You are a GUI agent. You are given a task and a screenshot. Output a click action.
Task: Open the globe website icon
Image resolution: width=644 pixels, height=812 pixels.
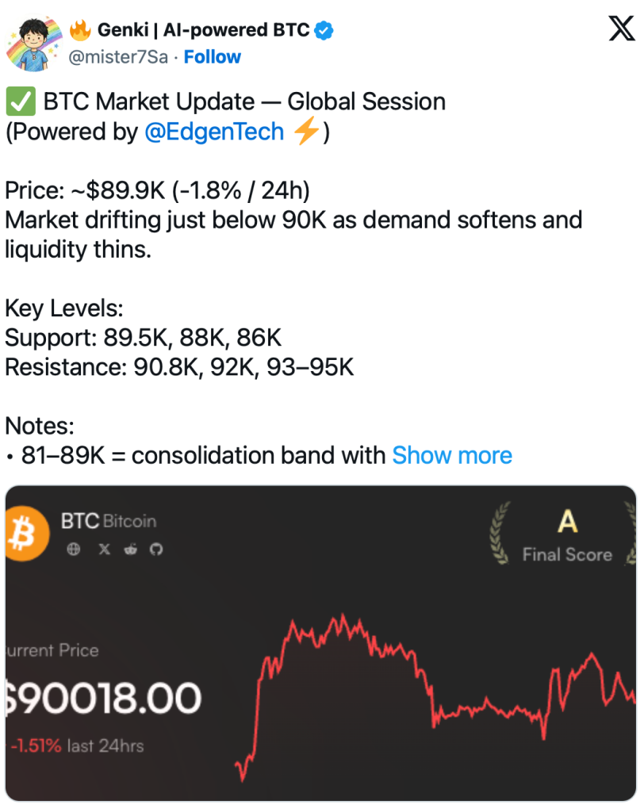point(74,549)
